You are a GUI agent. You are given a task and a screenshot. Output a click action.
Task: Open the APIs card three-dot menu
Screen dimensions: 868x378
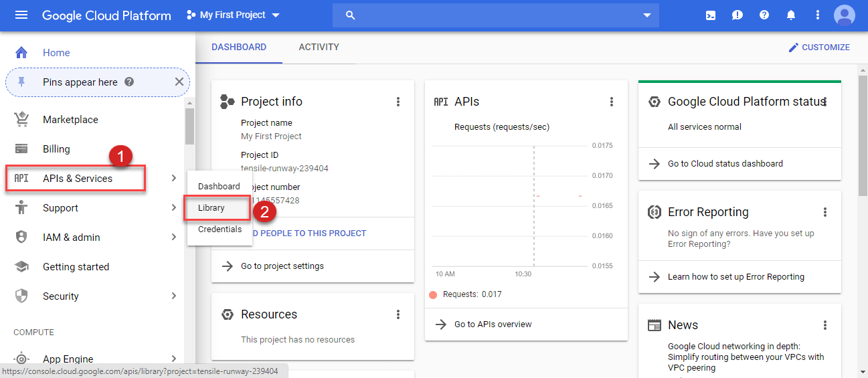coord(611,102)
